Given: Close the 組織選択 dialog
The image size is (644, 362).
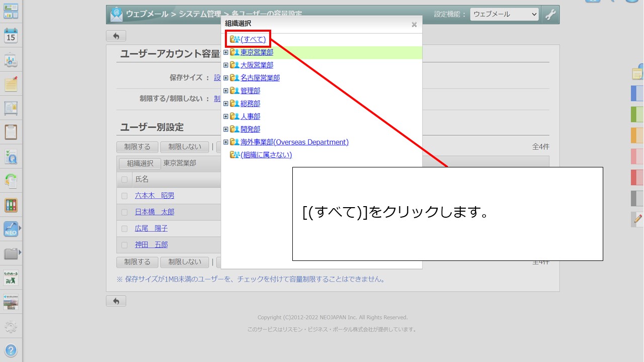Looking at the screenshot, I should 414,24.
